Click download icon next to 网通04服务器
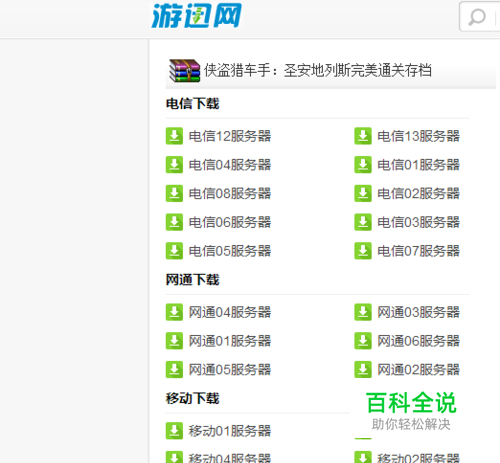This screenshot has width=500, height=463. click(x=174, y=312)
